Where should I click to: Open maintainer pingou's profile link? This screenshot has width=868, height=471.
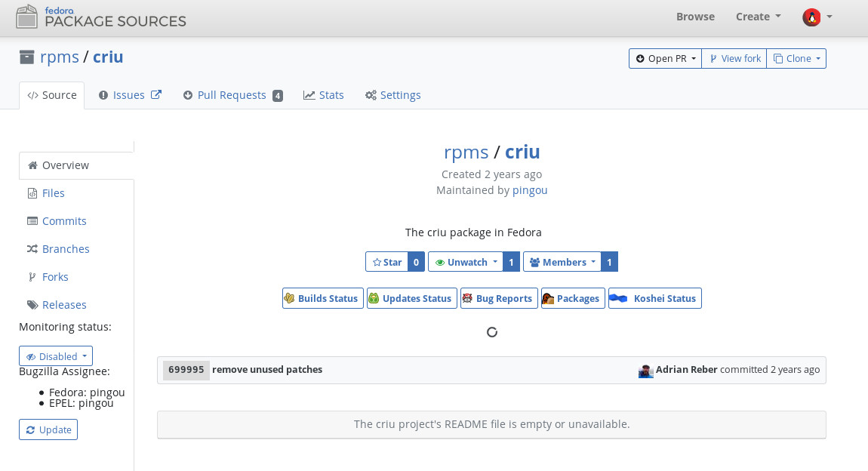(530, 190)
